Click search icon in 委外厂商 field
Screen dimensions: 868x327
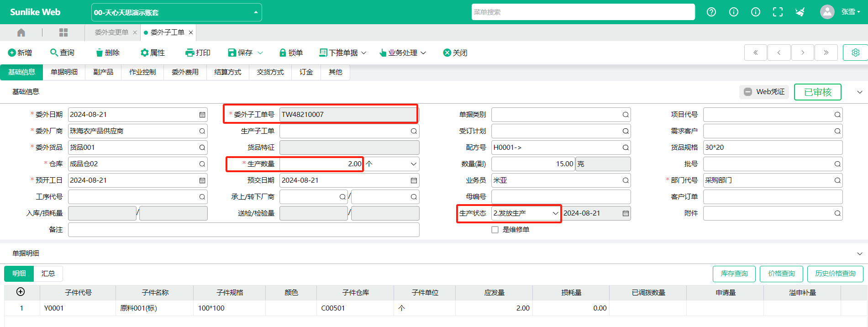(202, 132)
